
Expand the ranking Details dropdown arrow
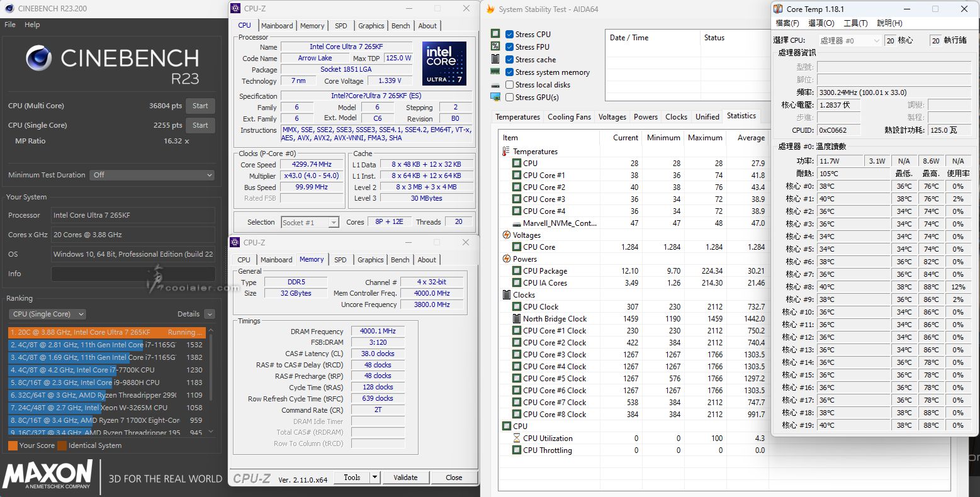coord(210,314)
